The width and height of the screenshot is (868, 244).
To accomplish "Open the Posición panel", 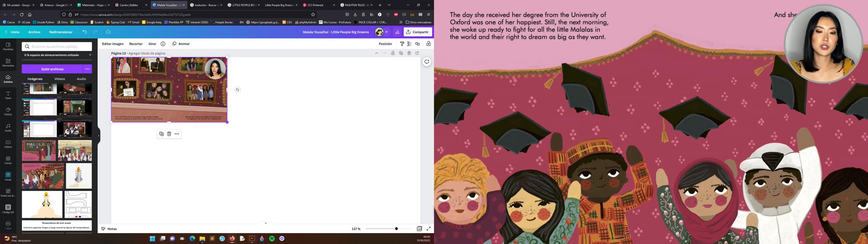I will point(385,44).
